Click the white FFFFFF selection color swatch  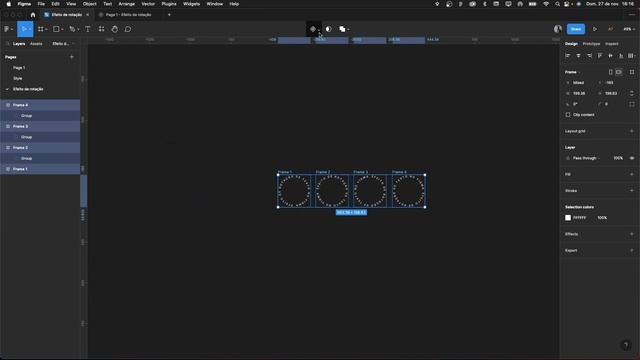pyautogui.click(x=568, y=218)
